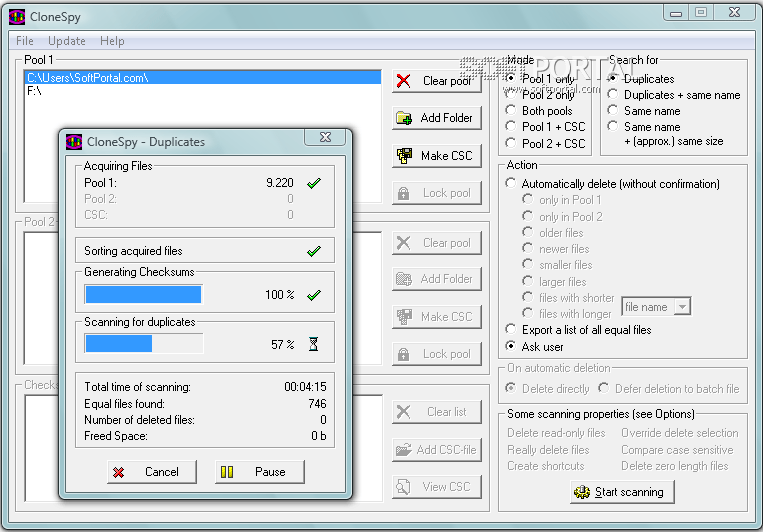Open the Help menu
Image resolution: width=763 pixels, height=532 pixels.
tap(112, 41)
